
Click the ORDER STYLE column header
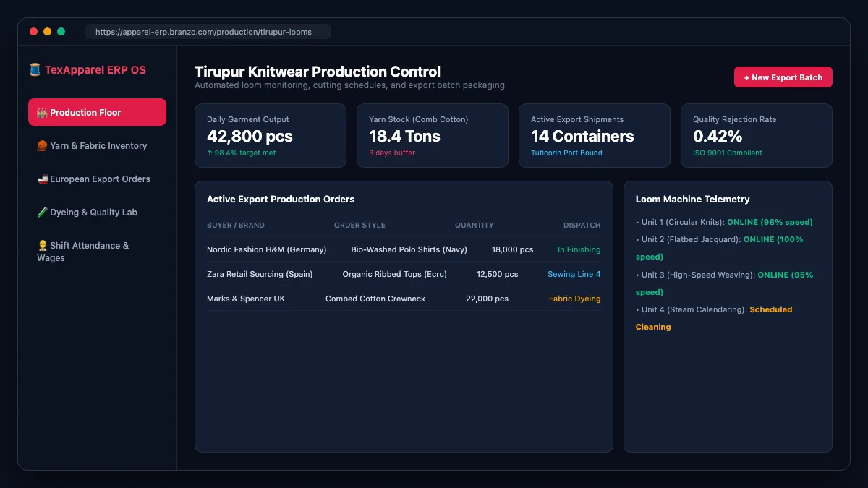(x=359, y=226)
